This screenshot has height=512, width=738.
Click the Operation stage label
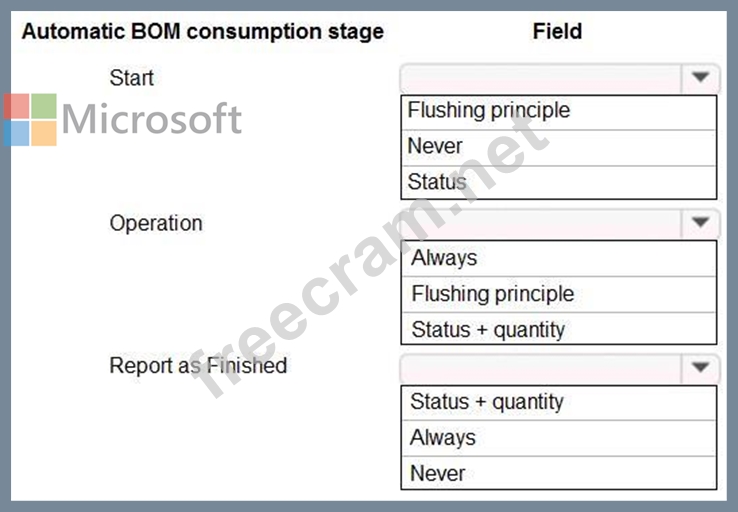point(156,223)
